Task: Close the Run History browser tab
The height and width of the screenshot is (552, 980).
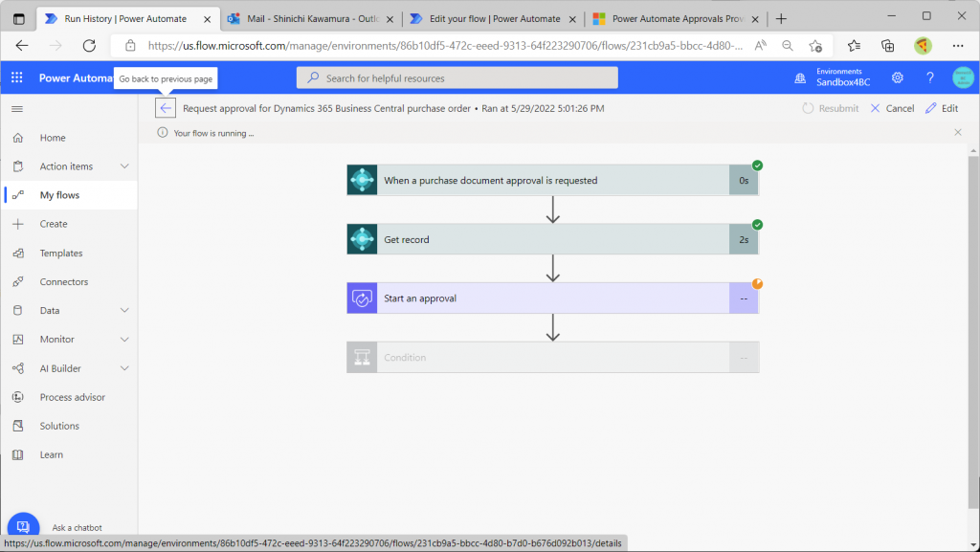Action: 208,19
